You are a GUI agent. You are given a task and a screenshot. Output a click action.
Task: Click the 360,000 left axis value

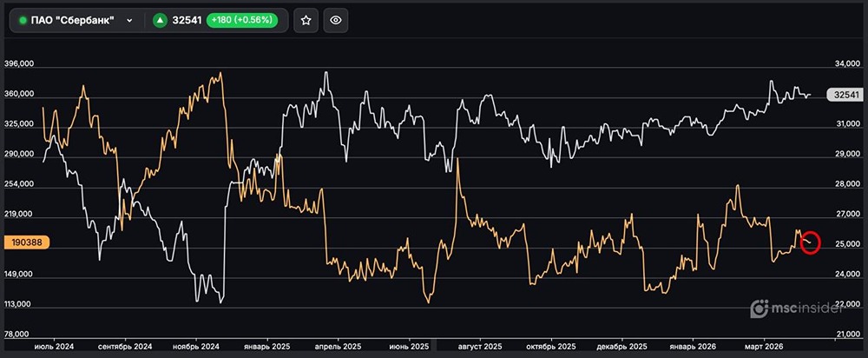(19, 94)
